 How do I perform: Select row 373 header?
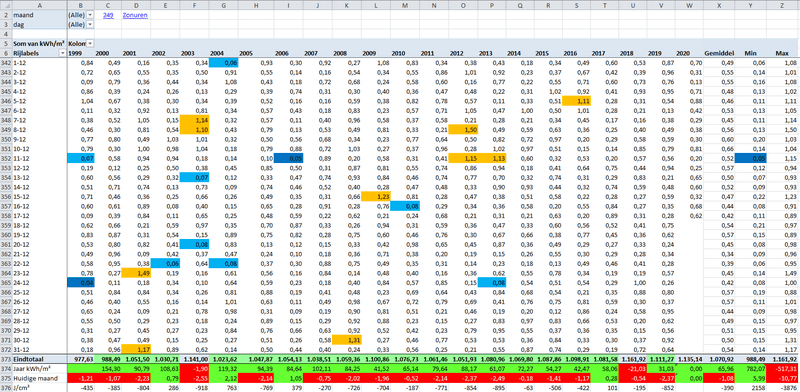(6, 359)
